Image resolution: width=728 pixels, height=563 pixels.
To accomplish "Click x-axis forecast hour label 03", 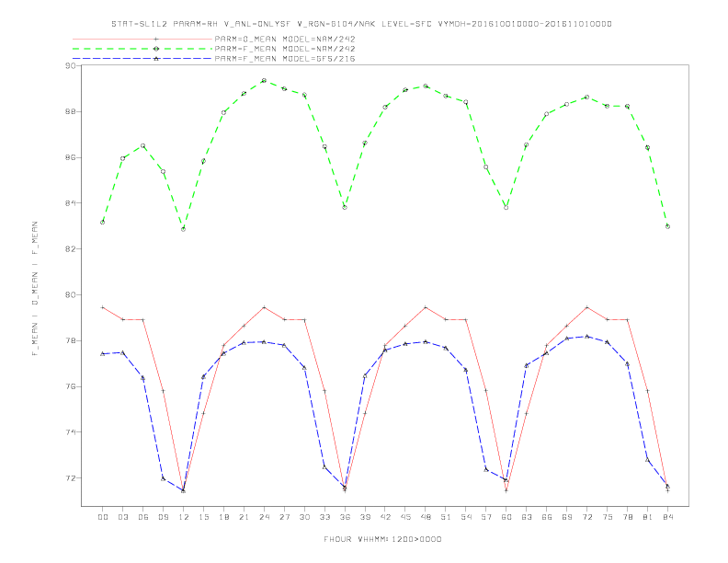I will [122, 517].
